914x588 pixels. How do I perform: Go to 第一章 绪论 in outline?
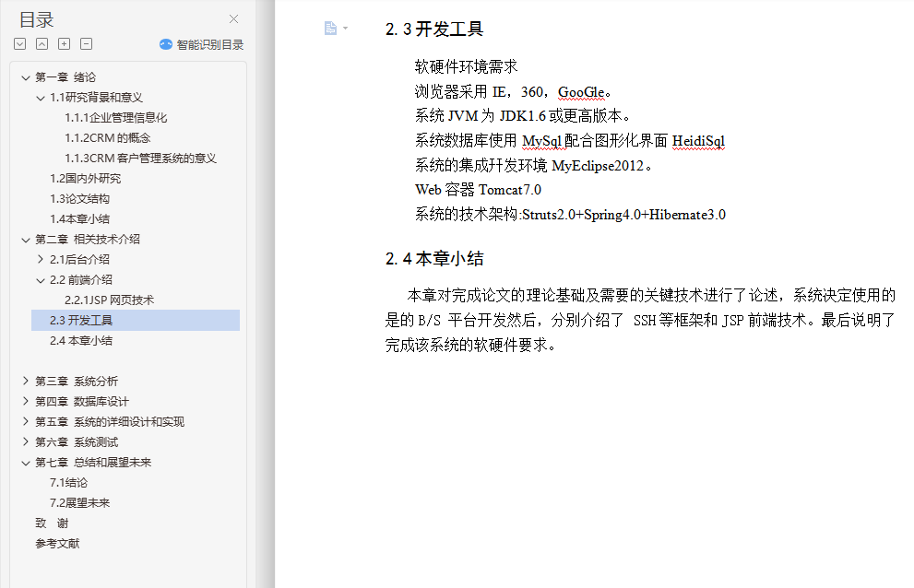(x=65, y=76)
